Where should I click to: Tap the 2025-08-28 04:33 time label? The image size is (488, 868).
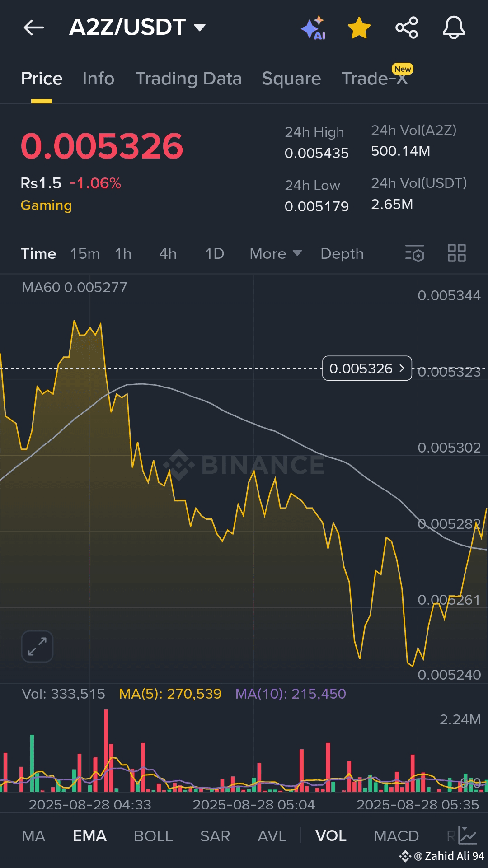[90, 805]
